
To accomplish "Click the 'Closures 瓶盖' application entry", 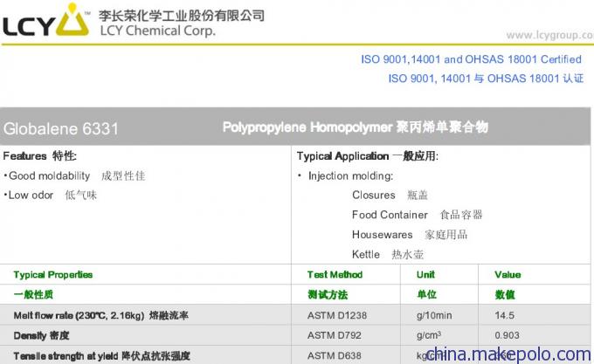I will point(390,196).
